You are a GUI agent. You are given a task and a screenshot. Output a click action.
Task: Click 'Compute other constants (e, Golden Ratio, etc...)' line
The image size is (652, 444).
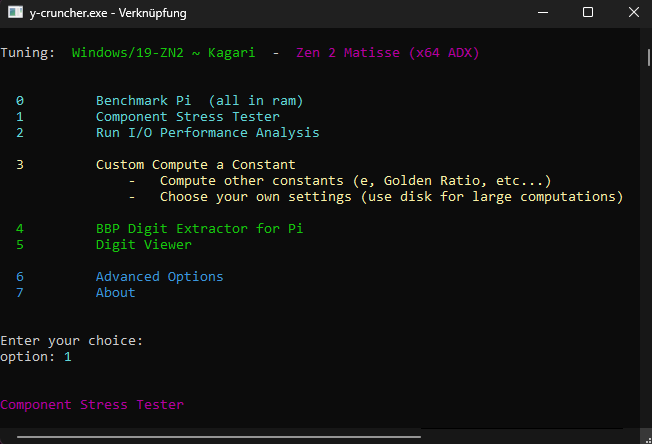click(x=356, y=181)
